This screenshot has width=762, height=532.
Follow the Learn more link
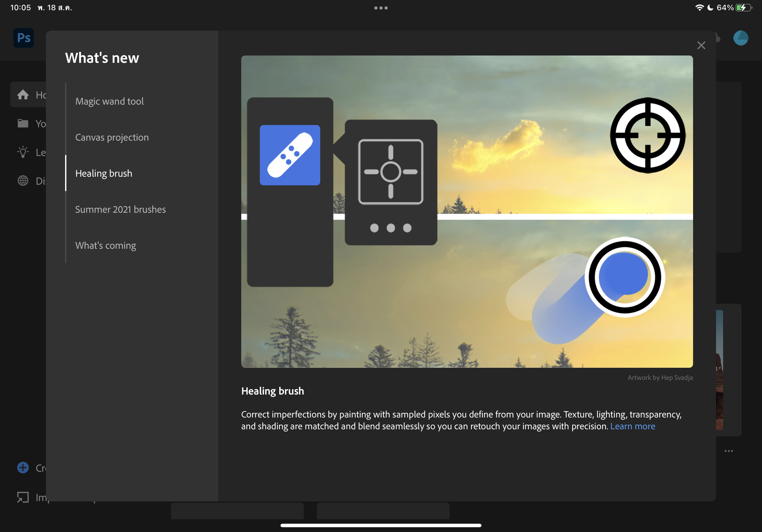coord(632,426)
